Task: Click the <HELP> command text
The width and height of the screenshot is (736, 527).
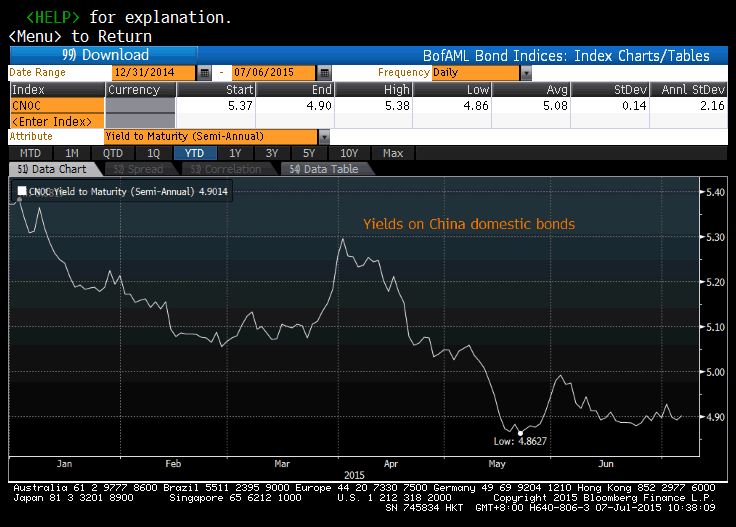Action: click(53, 17)
